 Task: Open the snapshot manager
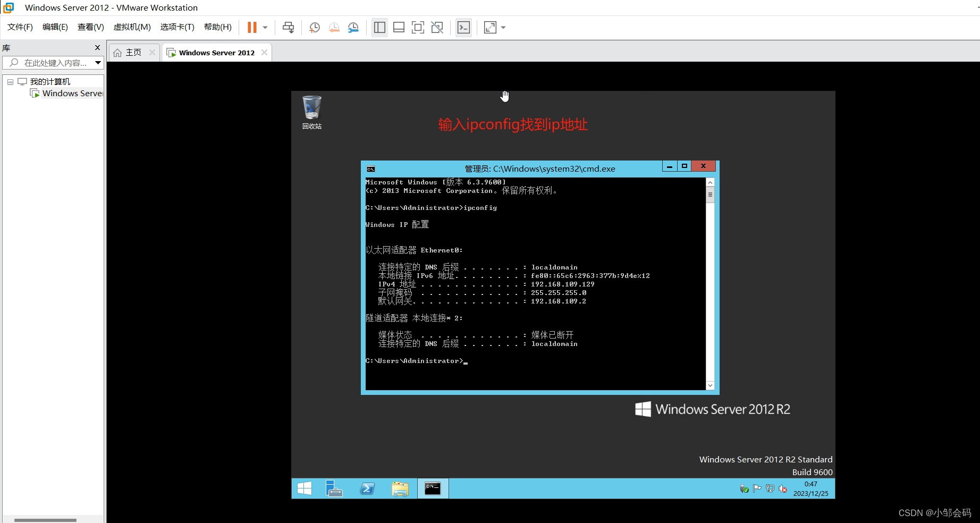pyautogui.click(x=353, y=28)
